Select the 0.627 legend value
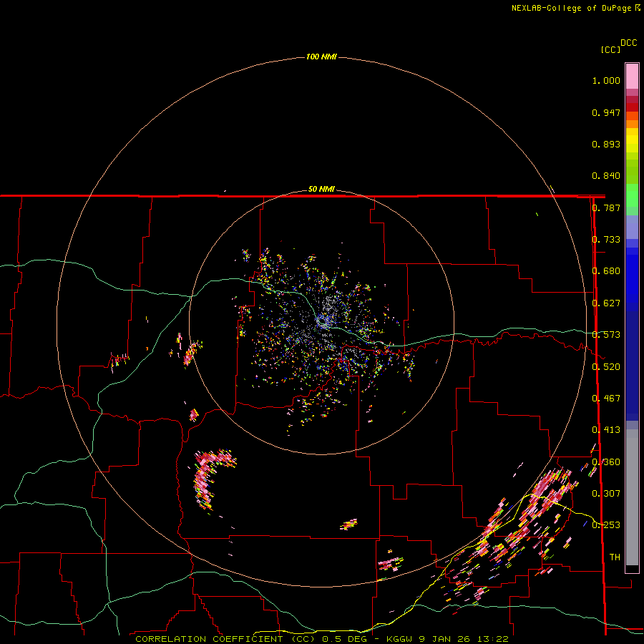Screen dimensions: 644x644 tap(606, 303)
